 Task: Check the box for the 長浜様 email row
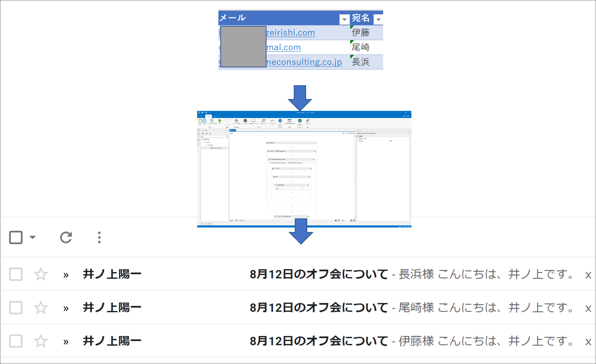(x=16, y=274)
